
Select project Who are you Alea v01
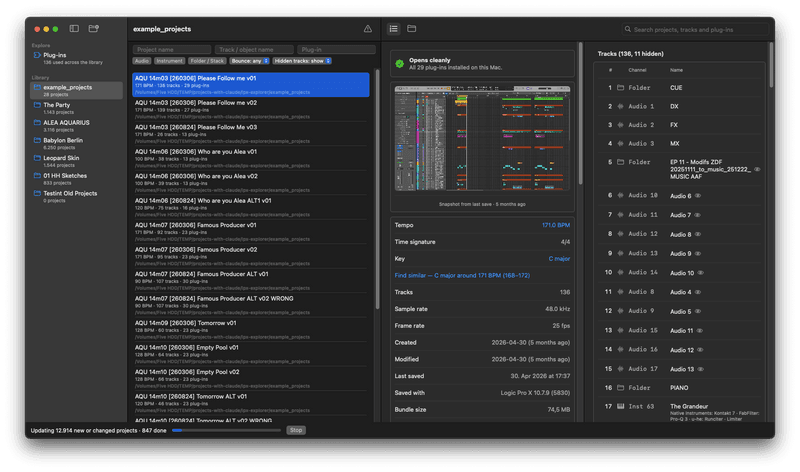251,158
